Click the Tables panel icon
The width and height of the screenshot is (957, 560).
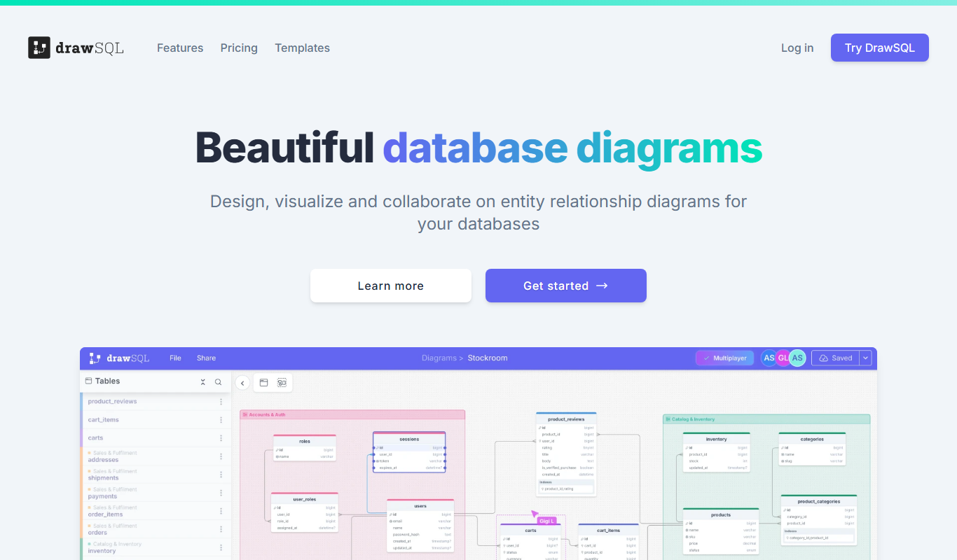(x=89, y=381)
